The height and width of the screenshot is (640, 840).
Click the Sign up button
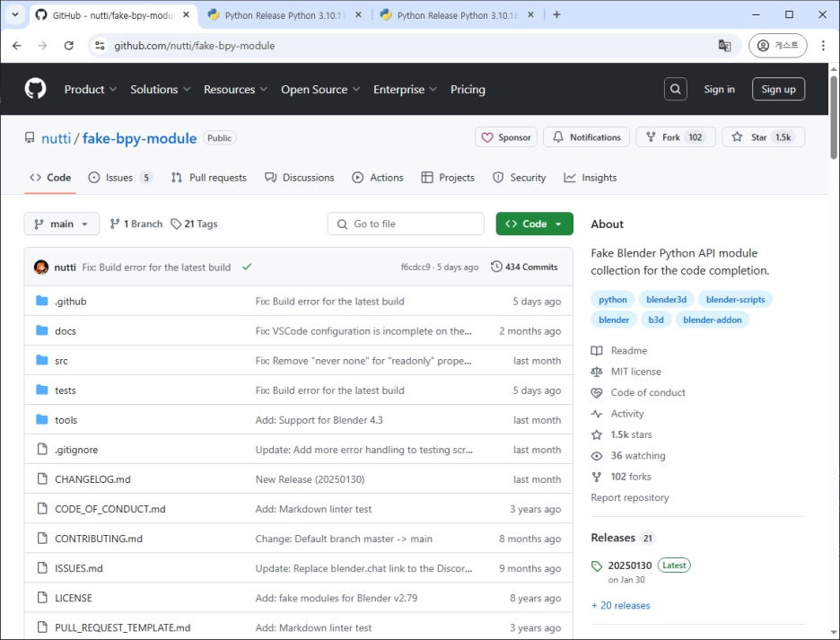(778, 89)
